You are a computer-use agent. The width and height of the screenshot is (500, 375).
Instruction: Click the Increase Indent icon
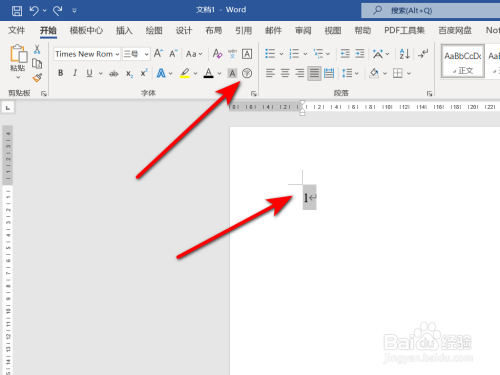click(x=360, y=54)
